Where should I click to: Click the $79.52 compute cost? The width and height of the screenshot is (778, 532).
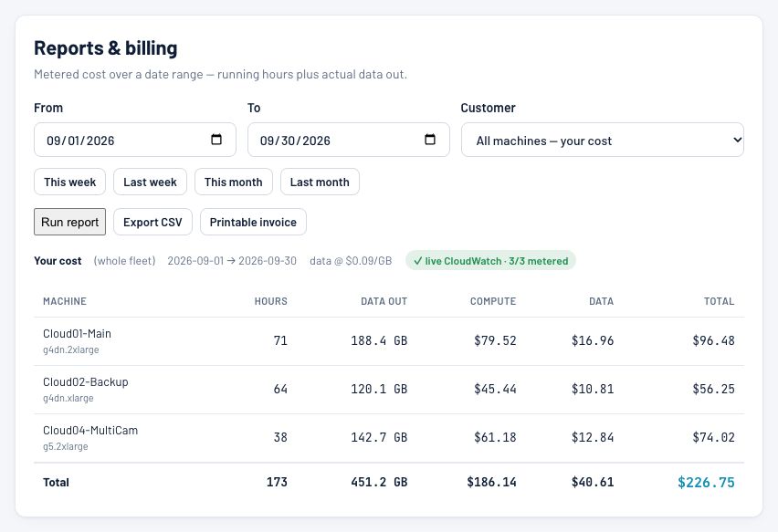pos(495,340)
